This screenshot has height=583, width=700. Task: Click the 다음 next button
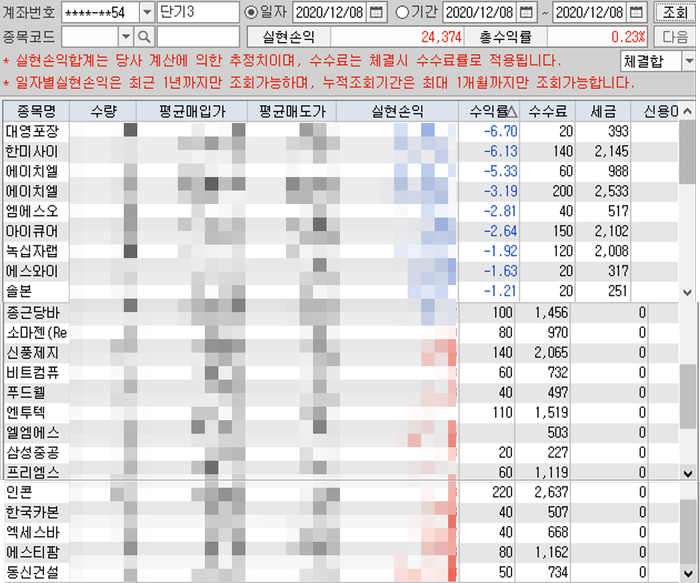(675, 37)
